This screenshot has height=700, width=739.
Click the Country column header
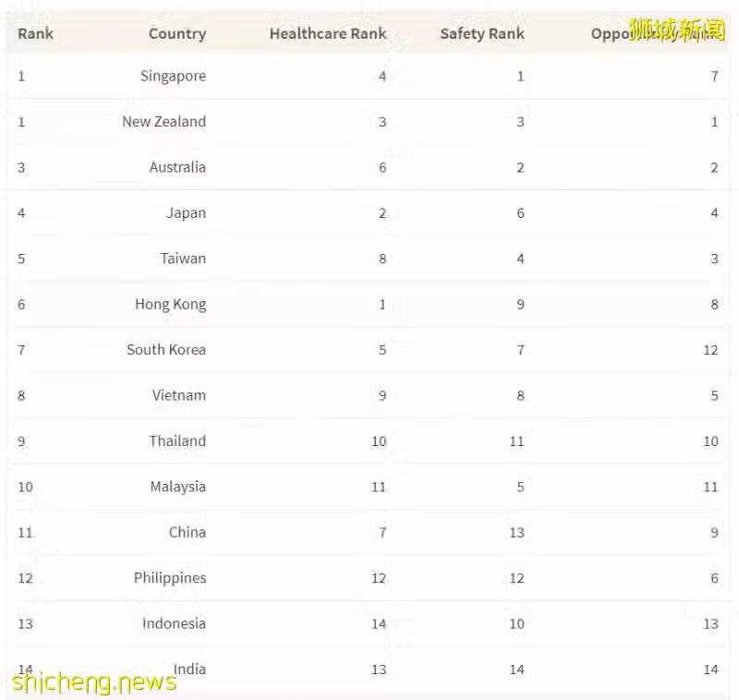(177, 33)
